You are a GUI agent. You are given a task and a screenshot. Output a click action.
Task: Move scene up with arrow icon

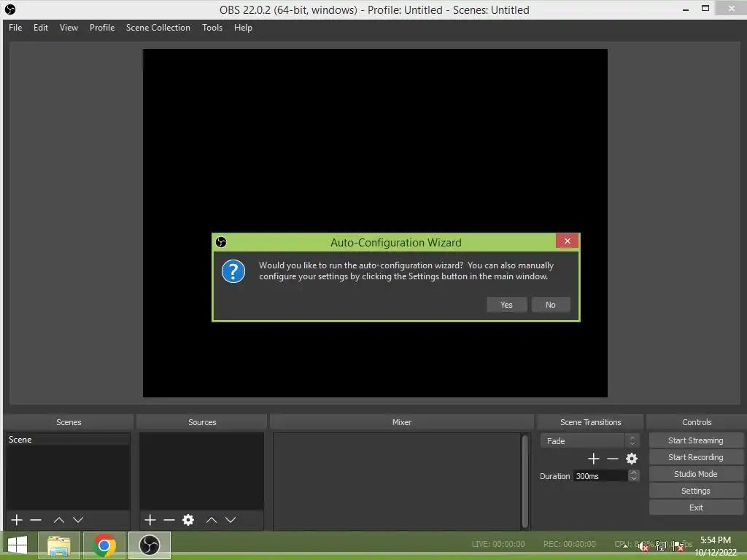[x=59, y=519]
